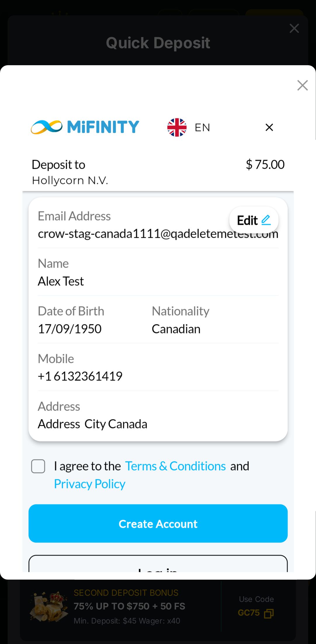Click the UK flag language icon
Viewport: 316px width, 644px height.
point(177,127)
